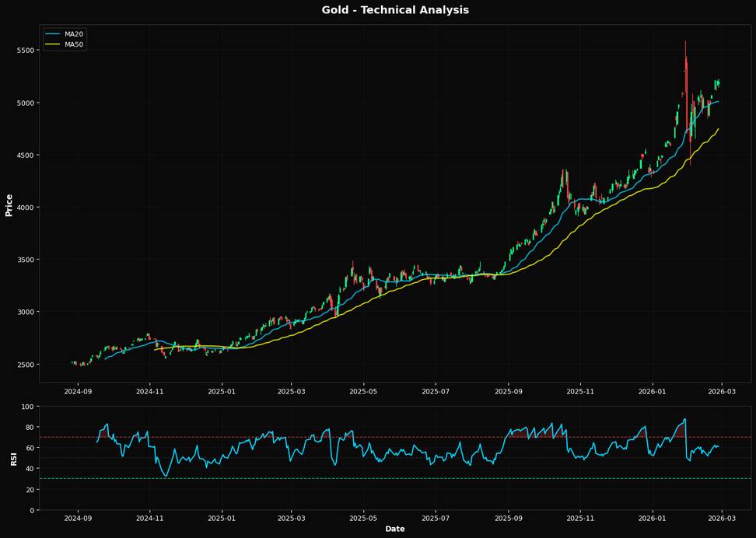Select 2025-01 date under the RSI chart
The width and height of the screenshot is (756, 538).
pyautogui.click(x=222, y=519)
